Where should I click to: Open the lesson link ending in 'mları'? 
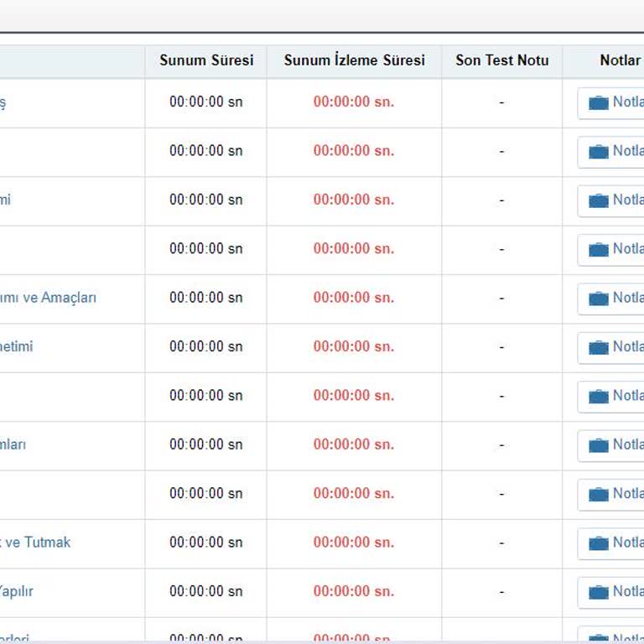[x=13, y=444]
